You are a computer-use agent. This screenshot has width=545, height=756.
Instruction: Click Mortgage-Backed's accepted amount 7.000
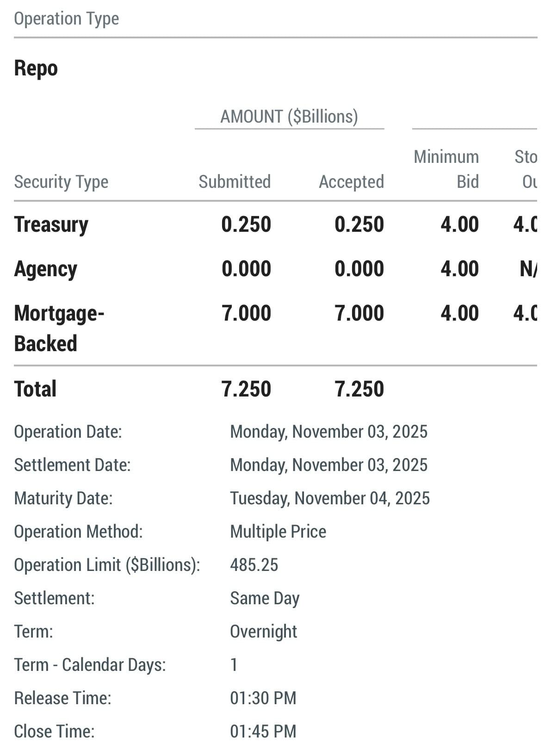[359, 314]
